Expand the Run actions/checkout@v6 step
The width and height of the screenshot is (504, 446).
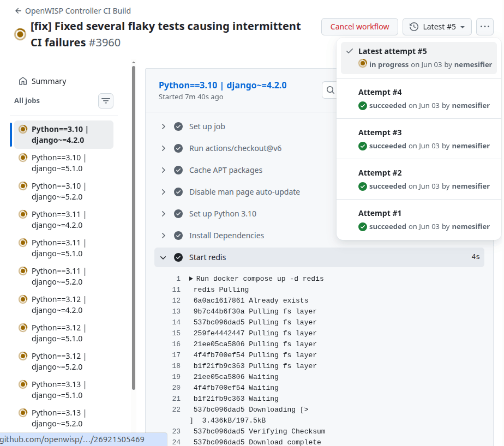click(x=163, y=148)
